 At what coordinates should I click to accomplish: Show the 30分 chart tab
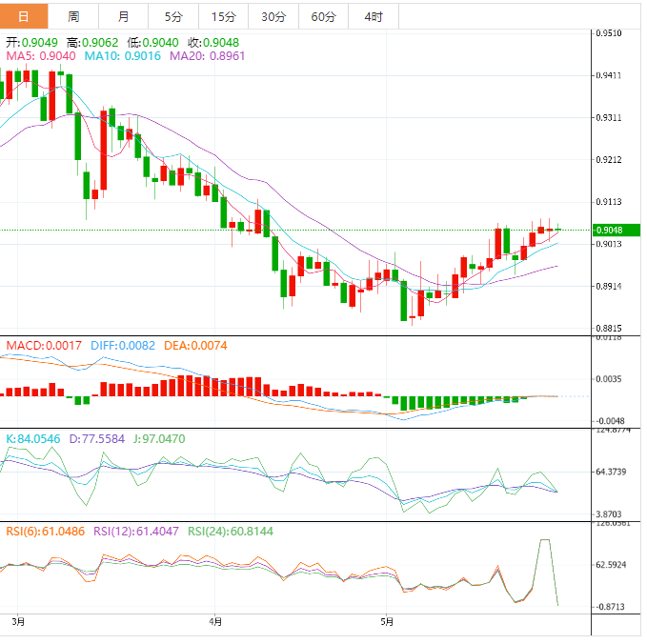273,16
